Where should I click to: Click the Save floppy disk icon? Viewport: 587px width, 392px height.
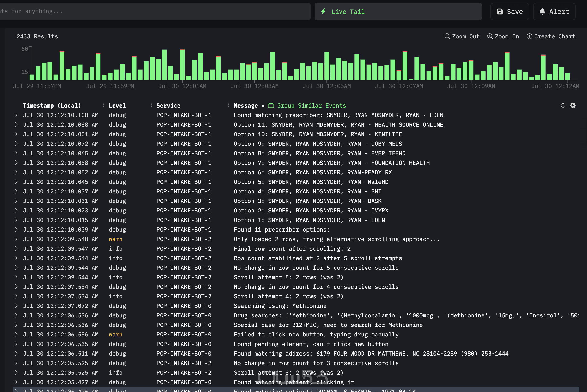pyautogui.click(x=499, y=11)
